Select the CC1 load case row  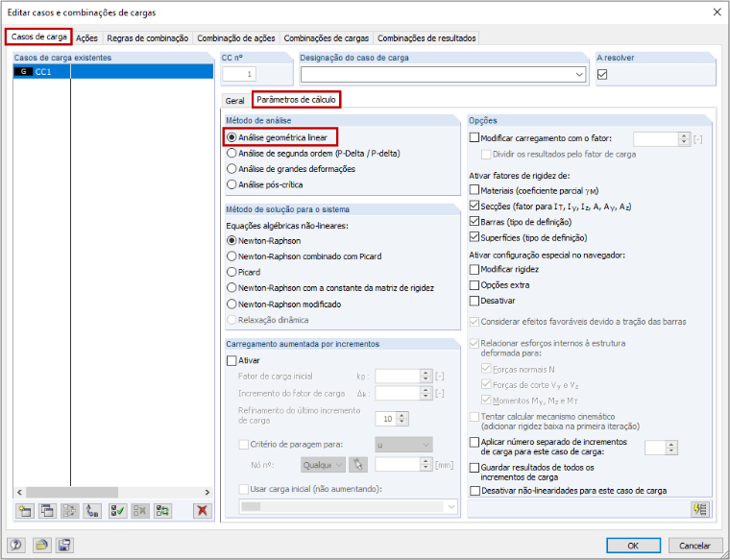113,72
